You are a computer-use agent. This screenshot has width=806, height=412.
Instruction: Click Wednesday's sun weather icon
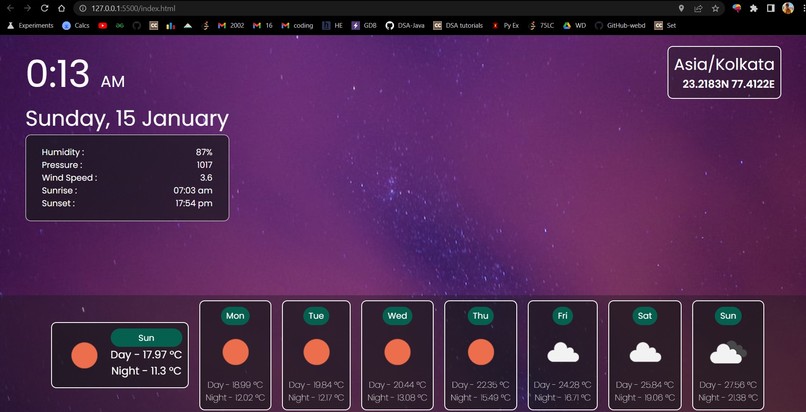(x=397, y=352)
